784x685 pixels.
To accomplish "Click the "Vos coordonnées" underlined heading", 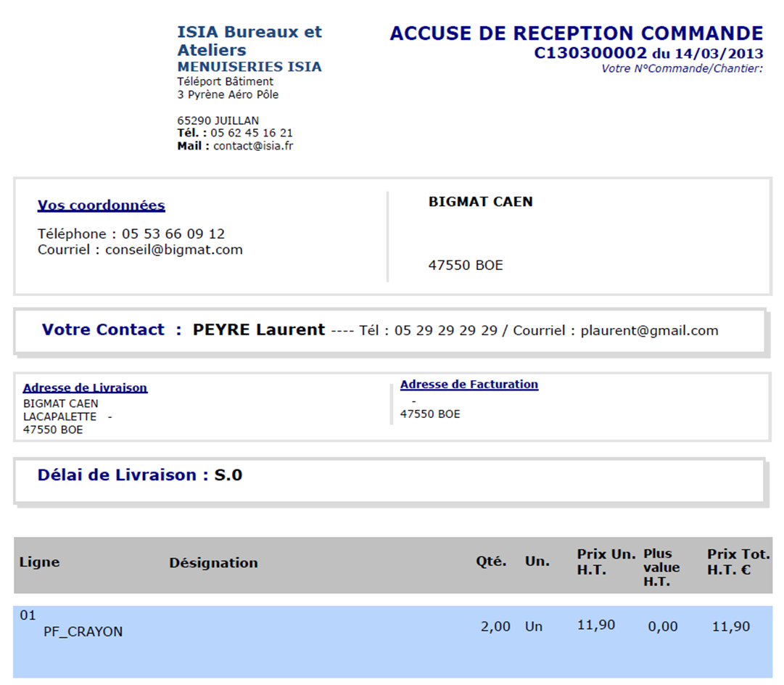I will [101, 205].
